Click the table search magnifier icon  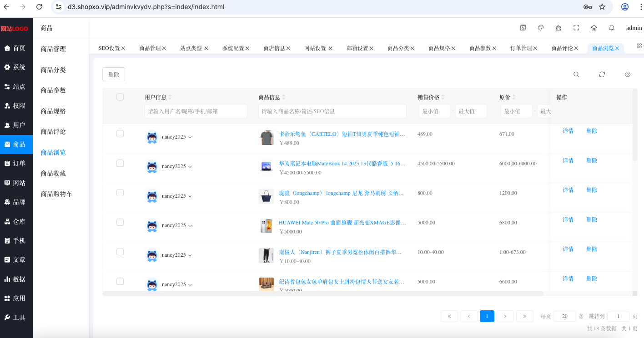[x=576, y=75]
